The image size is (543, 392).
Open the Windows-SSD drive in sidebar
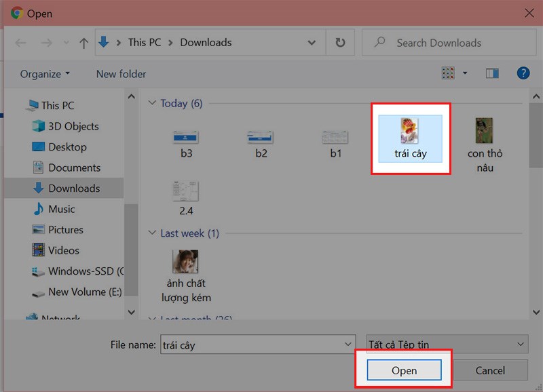tap(77, 271)
